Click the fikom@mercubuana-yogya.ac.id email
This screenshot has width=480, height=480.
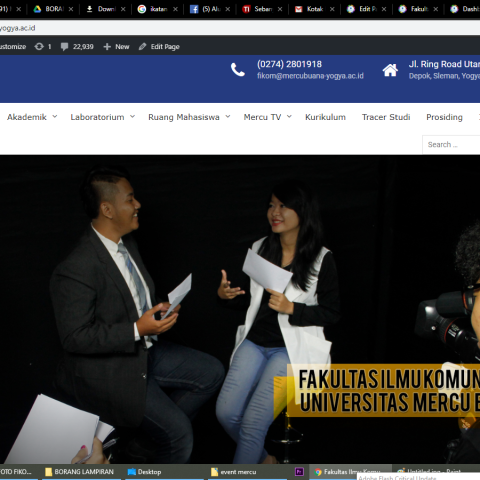[x=310, y=76]
